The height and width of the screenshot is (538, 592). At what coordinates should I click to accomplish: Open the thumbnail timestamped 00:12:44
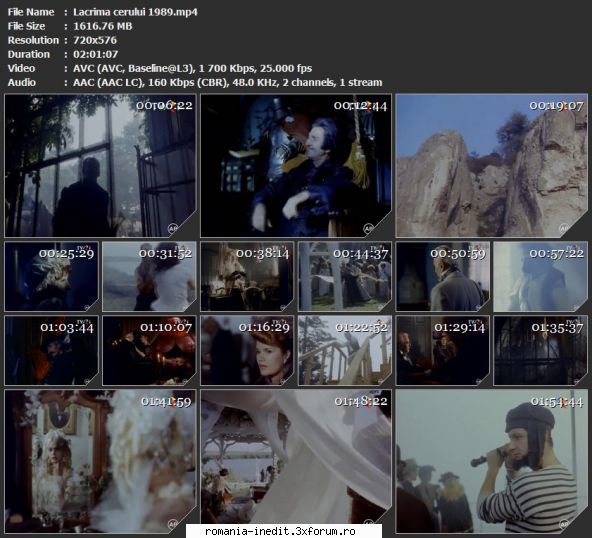(x=296, y=166)
